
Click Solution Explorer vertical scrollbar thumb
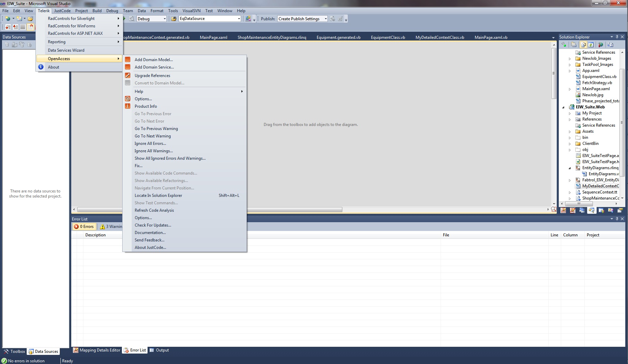pos(622,123)
